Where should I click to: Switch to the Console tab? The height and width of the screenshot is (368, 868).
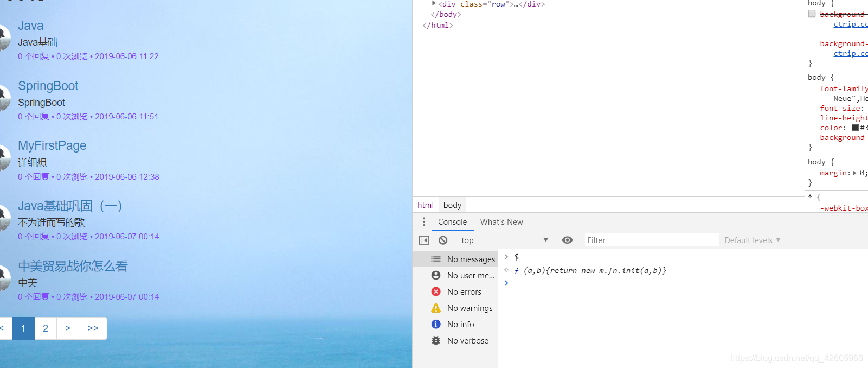(x=452, y=222)
